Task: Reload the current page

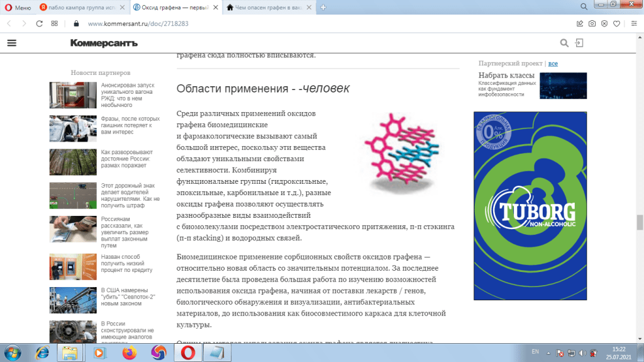Action: (39, 23)
